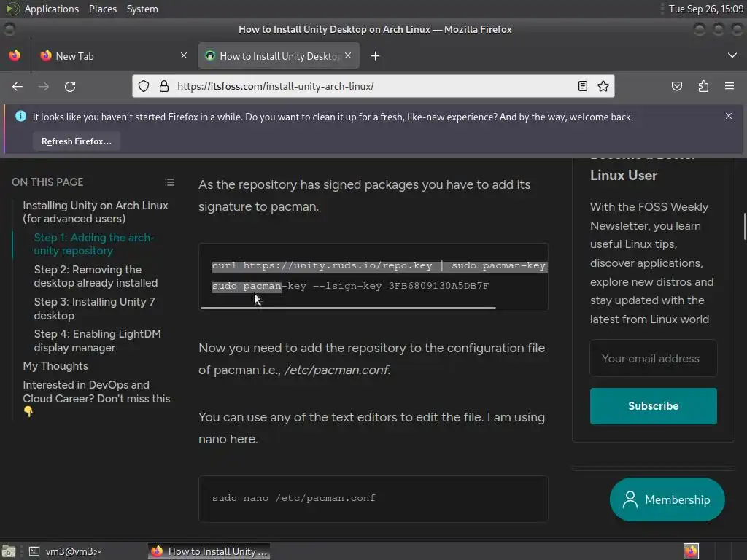Go back to the previous page
Screen dimensions: 747x560
tap(18, 86)
